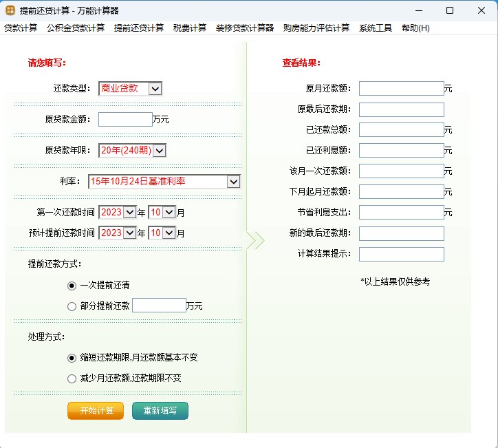Open 购房能力评估计算 menu
Viewport: 498px width, 448px height.
click(316, 28)
